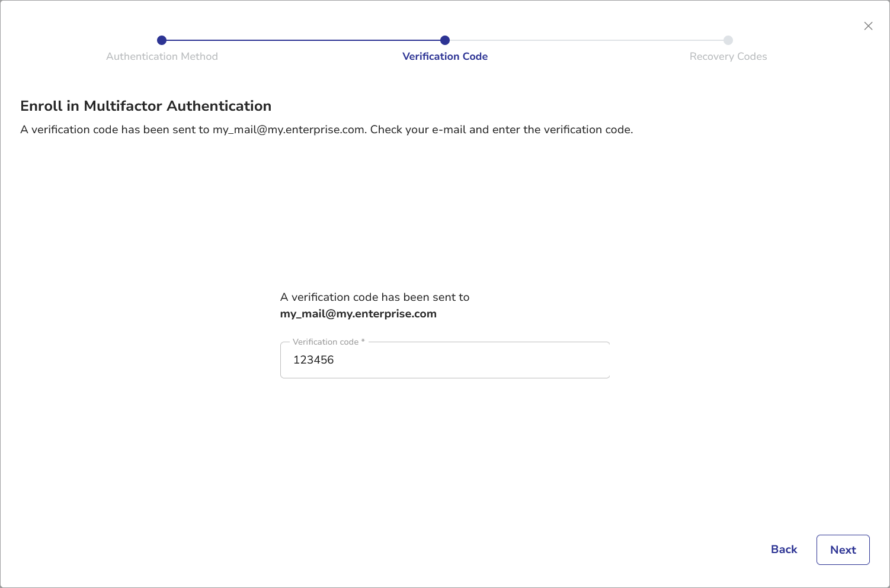Click the Verification Code step dot
The image size is (890, 588).
(x=445, y=40)
